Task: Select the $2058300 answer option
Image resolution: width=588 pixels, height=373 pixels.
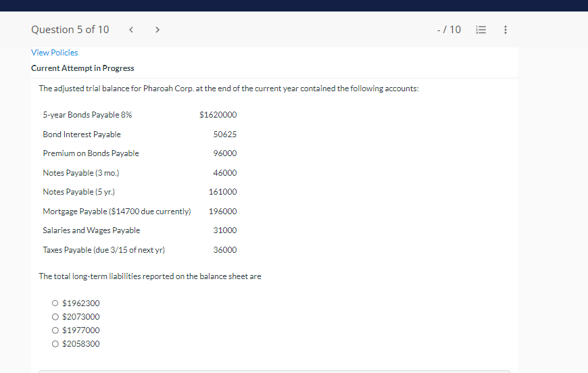Action: click(55, 344)
